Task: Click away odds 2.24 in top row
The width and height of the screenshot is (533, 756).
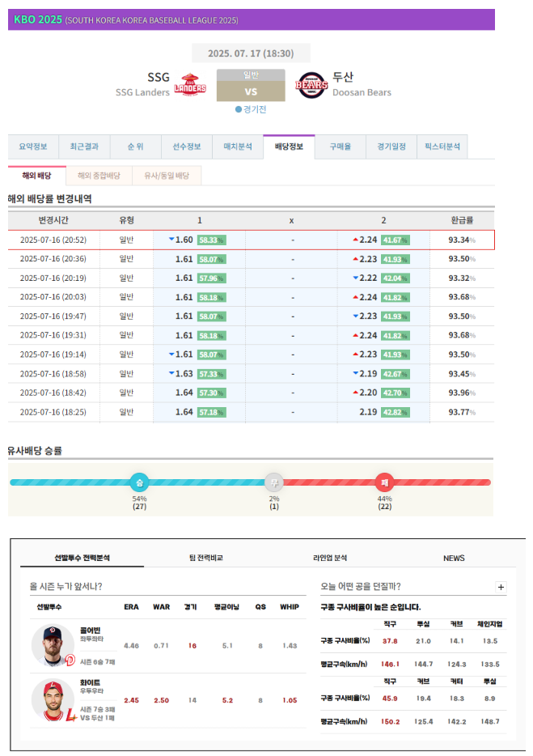Action: click(368, 240)
